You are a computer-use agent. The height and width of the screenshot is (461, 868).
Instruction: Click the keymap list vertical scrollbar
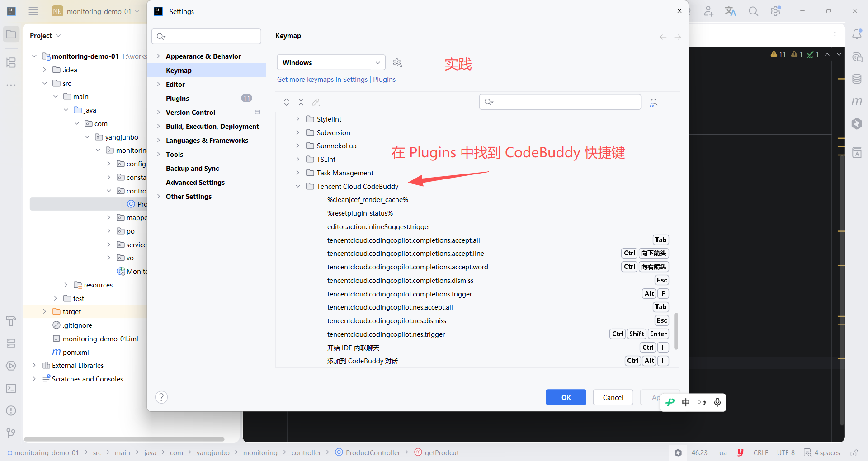(x=676, y=331)
